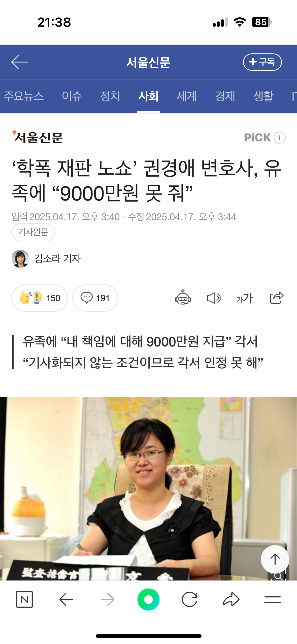Jump to top with the up-arrow button

tap(275, 559)
